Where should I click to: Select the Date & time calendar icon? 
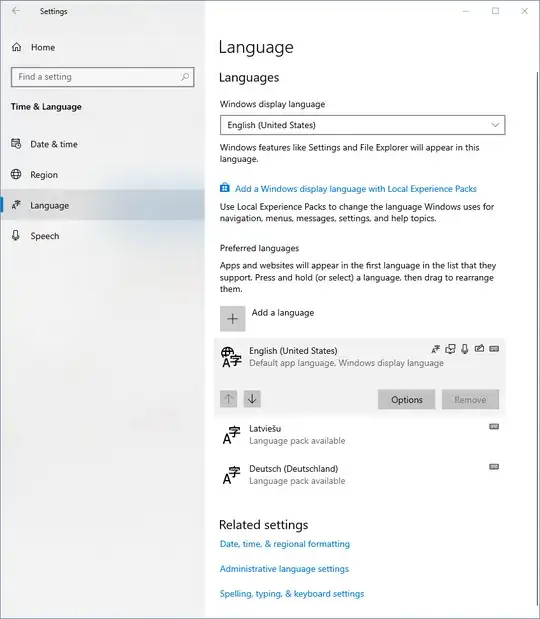[x=16, y=144]
